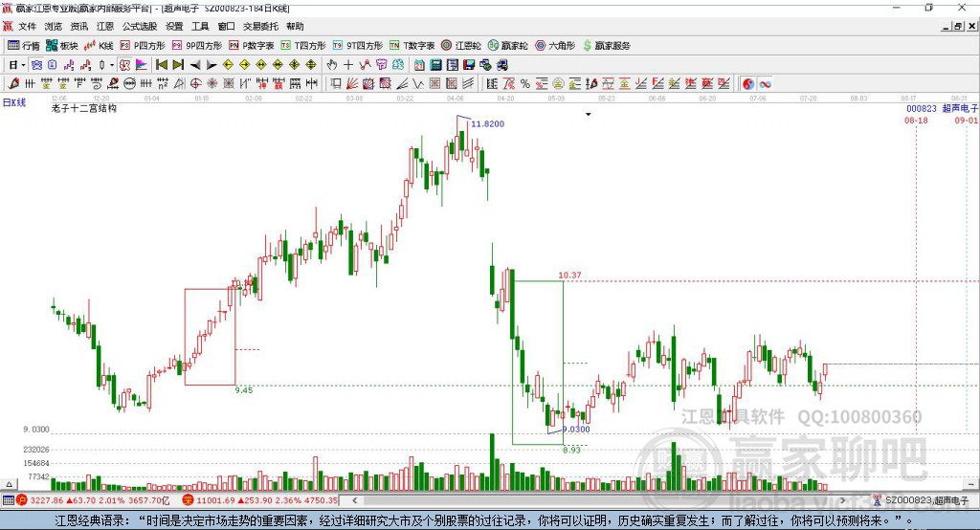Select the red pencil drawing tool
The image size is (980, 530).
[13, 84]
